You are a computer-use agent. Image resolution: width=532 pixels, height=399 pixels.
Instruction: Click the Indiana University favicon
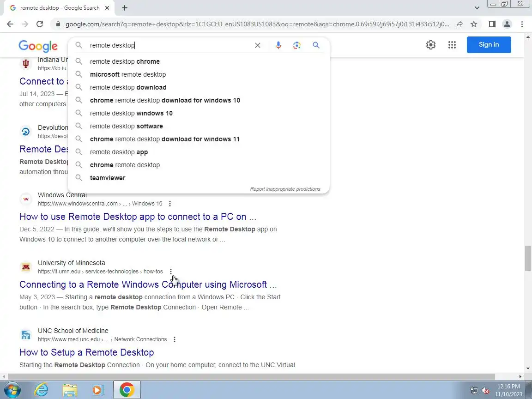point(26,63)
